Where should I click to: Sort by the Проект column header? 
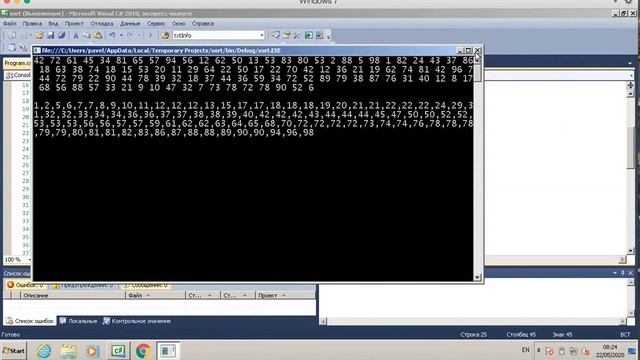[285, 295]
